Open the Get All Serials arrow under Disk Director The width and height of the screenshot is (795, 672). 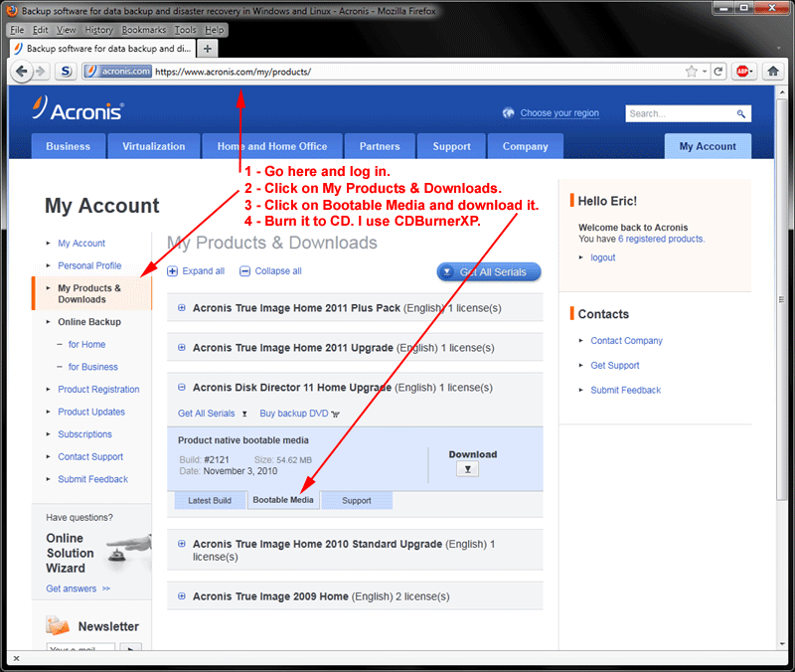click(244, 414)
